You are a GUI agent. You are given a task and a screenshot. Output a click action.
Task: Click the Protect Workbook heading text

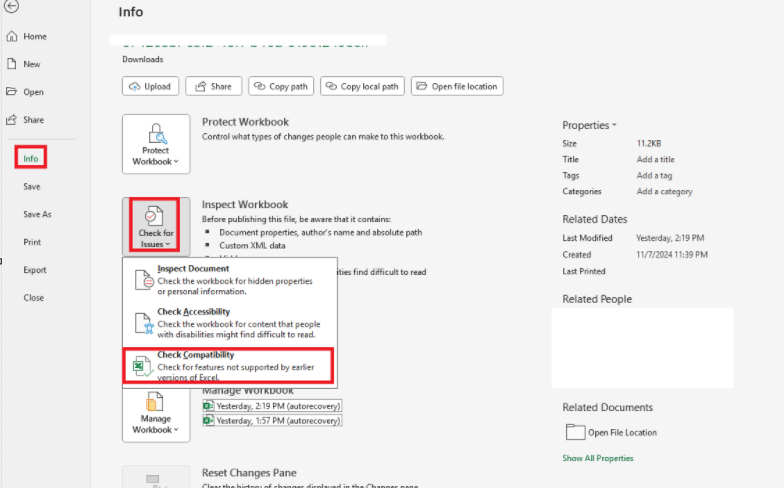245,122
